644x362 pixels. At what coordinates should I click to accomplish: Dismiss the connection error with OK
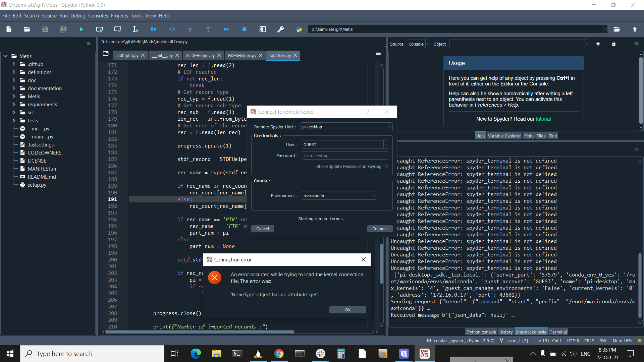pos(347,309)
